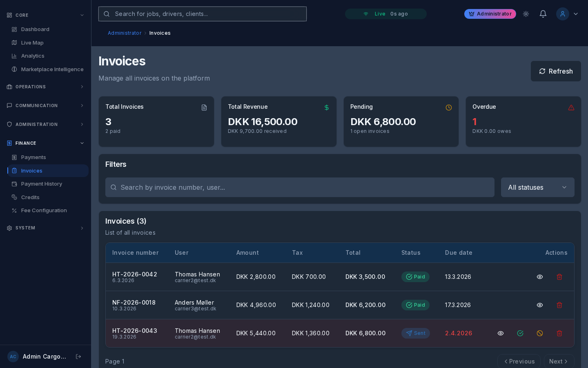Screen dimensions: 588x368
Task: Preview invoice HT-2026-0043 using eye icon
Action: click(501, 333)
